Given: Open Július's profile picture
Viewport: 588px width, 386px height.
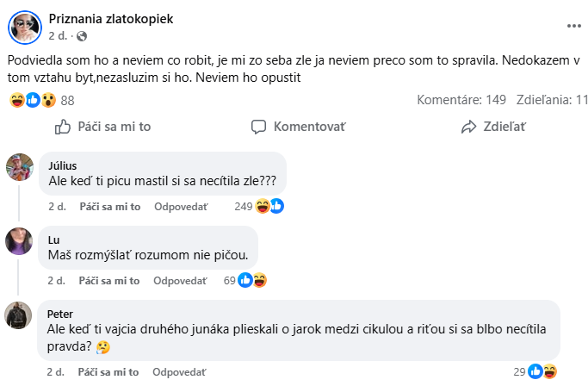Looking at the screenshot, I should 19,166.
